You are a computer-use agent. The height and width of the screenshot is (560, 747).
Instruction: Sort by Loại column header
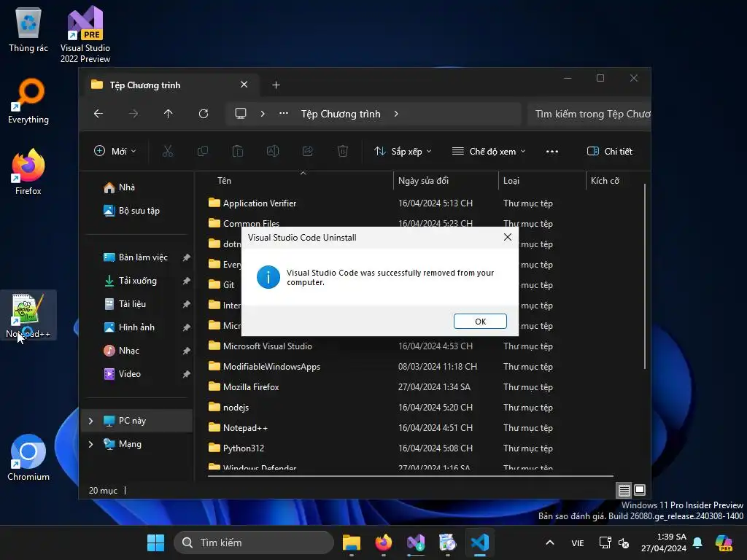tap(542, 181)
